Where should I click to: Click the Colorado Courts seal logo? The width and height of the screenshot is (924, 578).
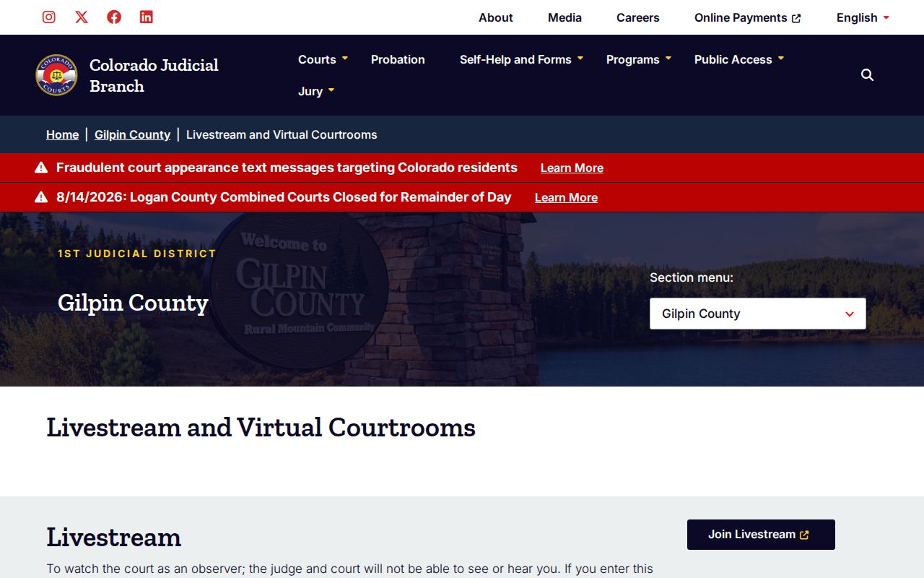coord(56,75)
